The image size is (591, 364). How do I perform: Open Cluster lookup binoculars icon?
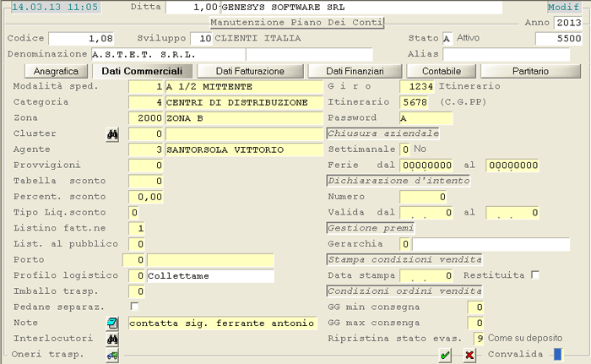[x=111, y=134]
